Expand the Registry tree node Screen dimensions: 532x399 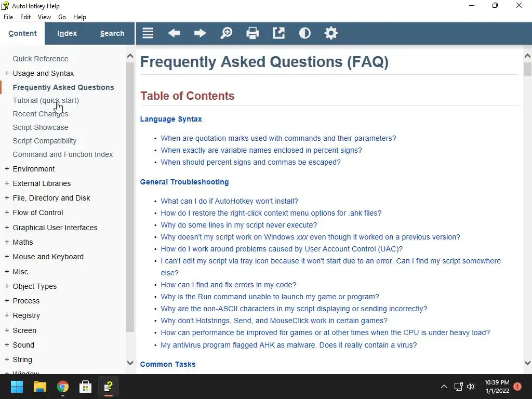pos(7,315)
